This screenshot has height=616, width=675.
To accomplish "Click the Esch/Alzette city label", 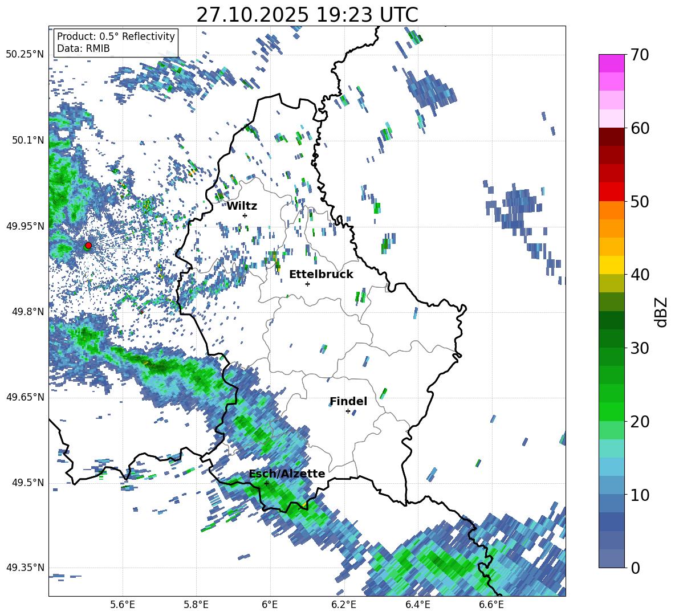I will [x=287, y=474].
